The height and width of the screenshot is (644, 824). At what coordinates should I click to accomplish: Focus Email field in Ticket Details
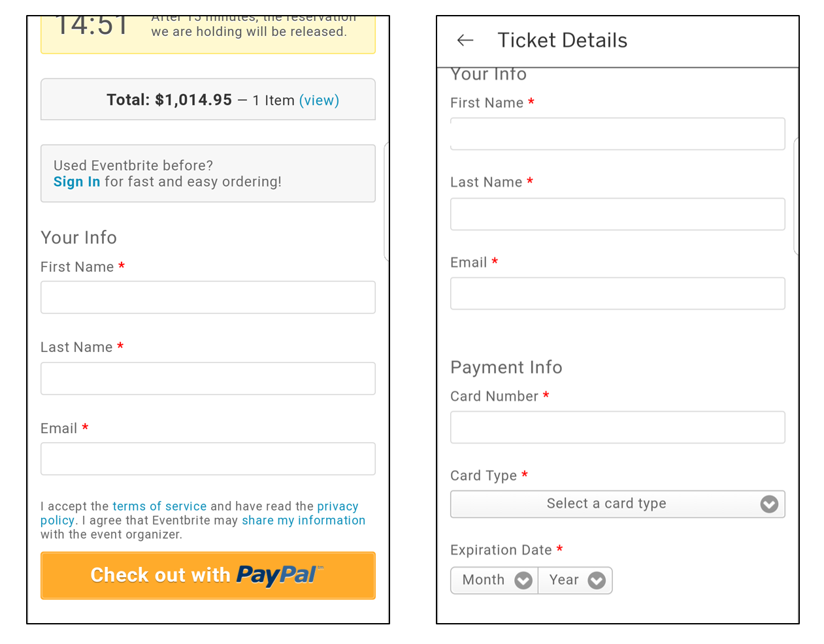click(x=618, y=293)
